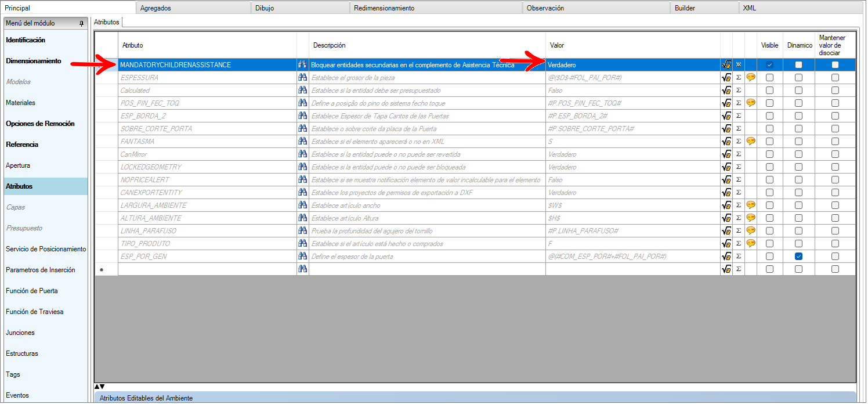Screen dimensions: 868x404
Task: Click comment bubble icon in LARGURA_AMBIENTE row
Action: pyautogui.click(x=751, y=205)
